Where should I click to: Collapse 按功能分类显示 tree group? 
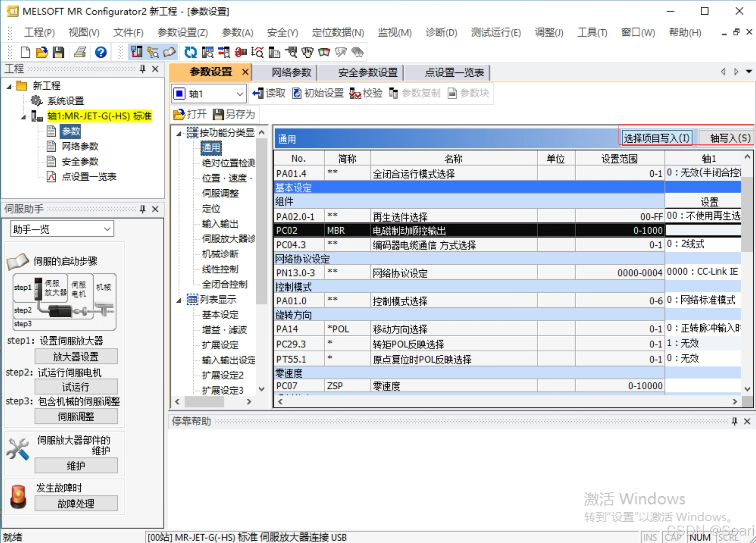pyautogui.click(x=179, y=134)
